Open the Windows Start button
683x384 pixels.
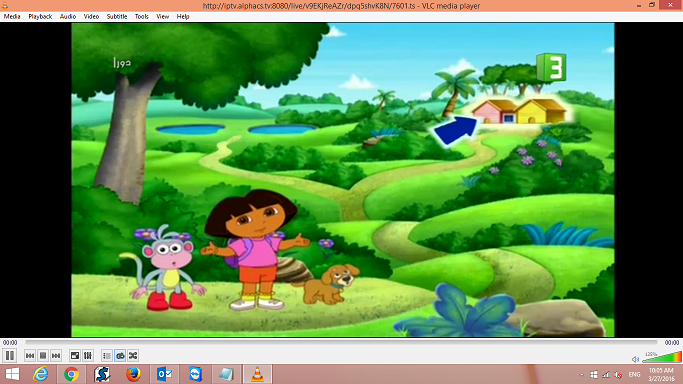(12, 374)
